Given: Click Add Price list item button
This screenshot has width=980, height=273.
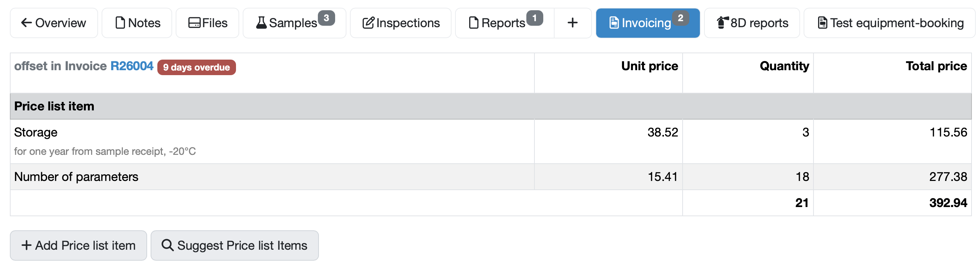Looking at the screenshot, I should point(78,245).
